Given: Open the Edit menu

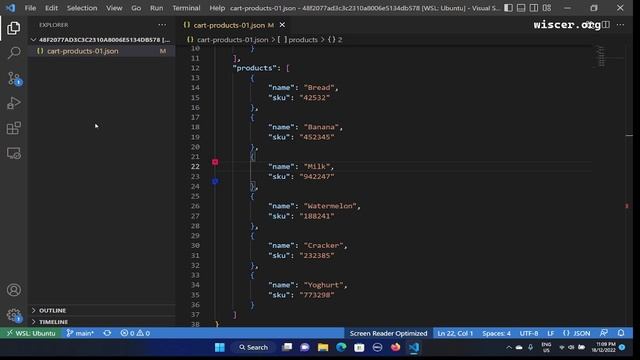Looking at the screenshot, I should pyautogui.click(x=51, y=8).
